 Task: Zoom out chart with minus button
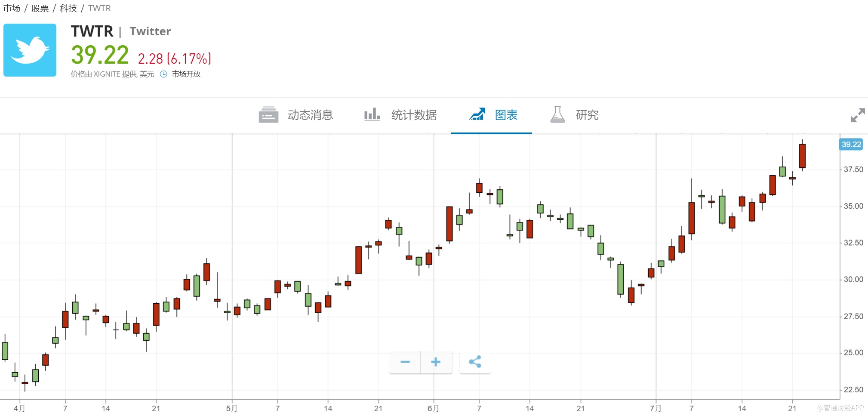pyautogui.click(x=405, y=362)
